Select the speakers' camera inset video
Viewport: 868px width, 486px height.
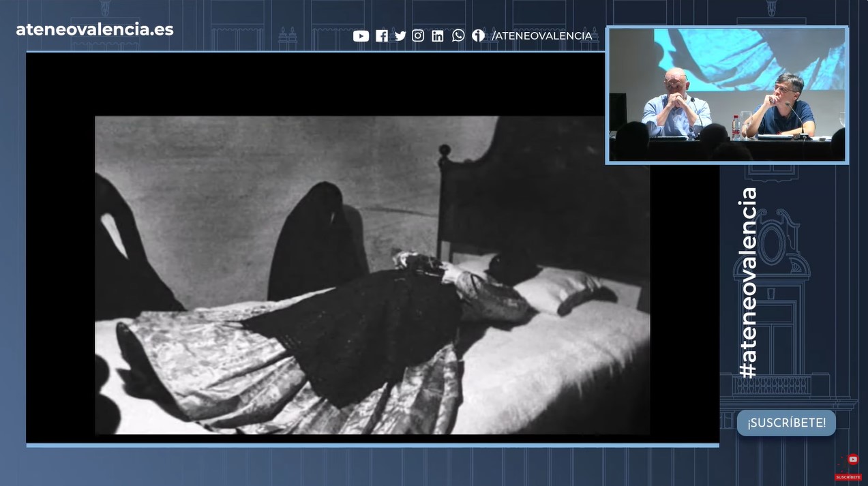click(727, 95)
